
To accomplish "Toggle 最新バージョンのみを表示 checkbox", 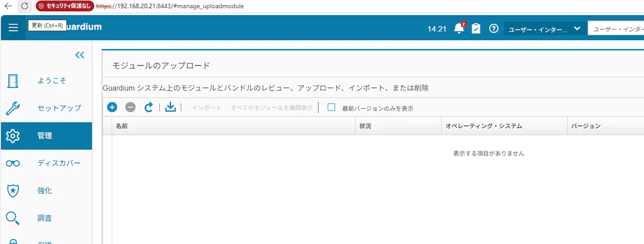I will click(x=331, y=107).
